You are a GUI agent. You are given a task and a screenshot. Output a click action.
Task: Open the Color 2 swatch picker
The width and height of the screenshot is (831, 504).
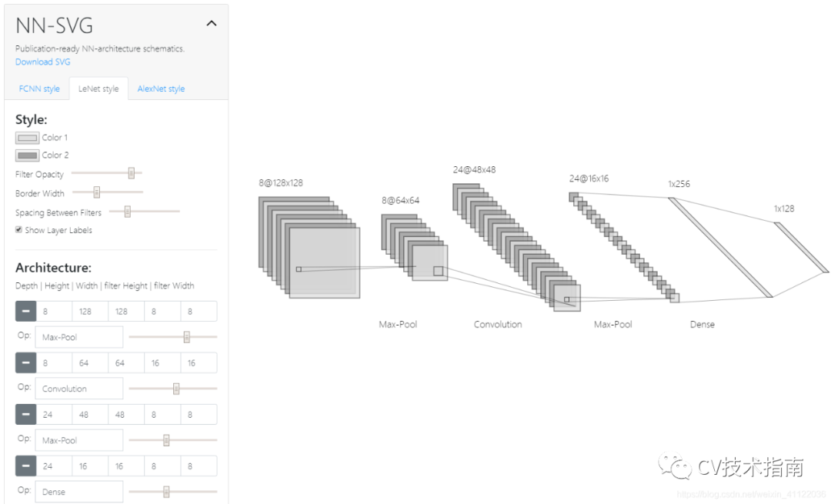pos(28,155)
